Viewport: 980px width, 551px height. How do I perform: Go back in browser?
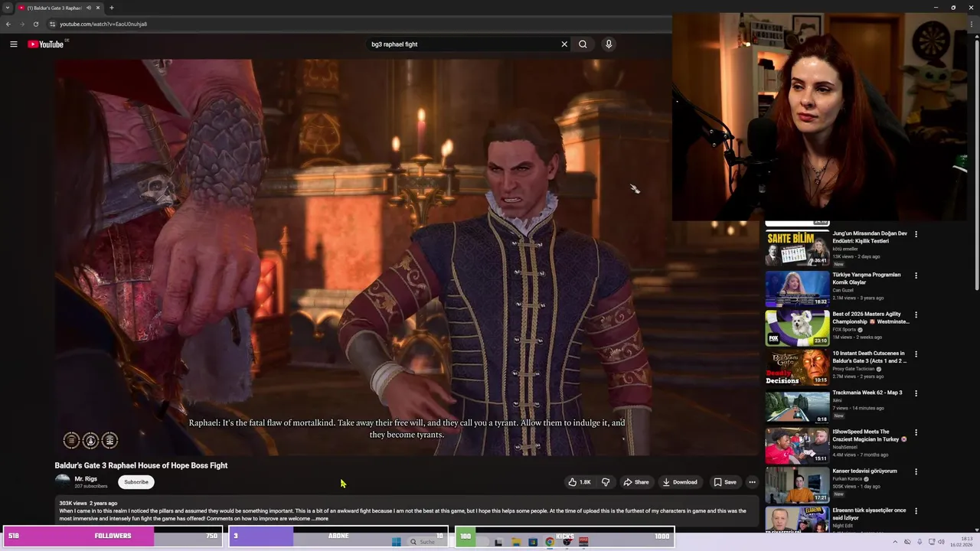(x=8, y=24)
